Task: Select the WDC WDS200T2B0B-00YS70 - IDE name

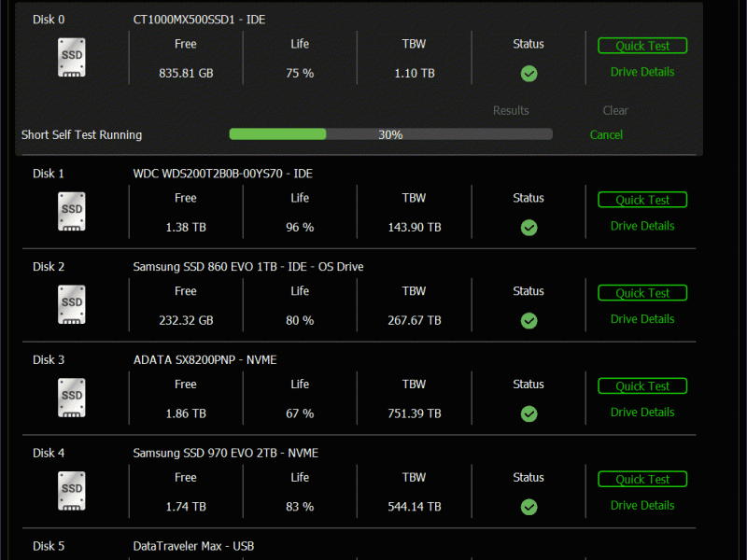Action: click(x=222, y=174)
